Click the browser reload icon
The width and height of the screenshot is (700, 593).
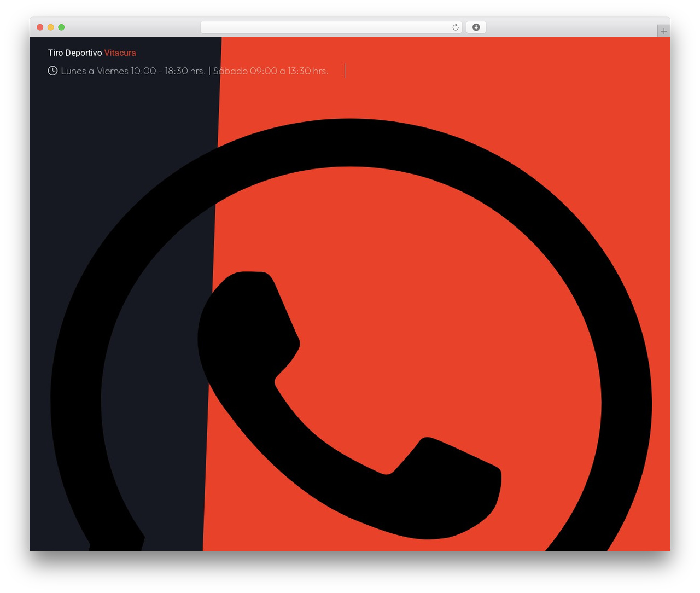tap(455, 27)
